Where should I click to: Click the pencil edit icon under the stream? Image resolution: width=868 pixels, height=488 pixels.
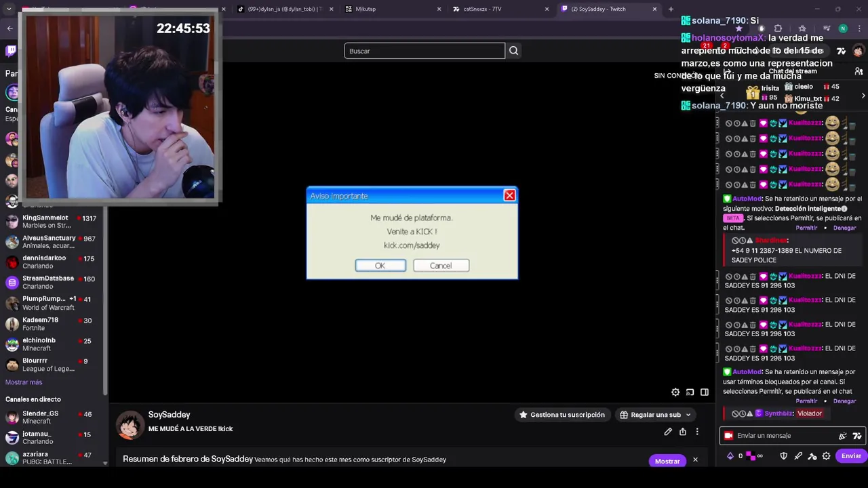tap(668, 432)
